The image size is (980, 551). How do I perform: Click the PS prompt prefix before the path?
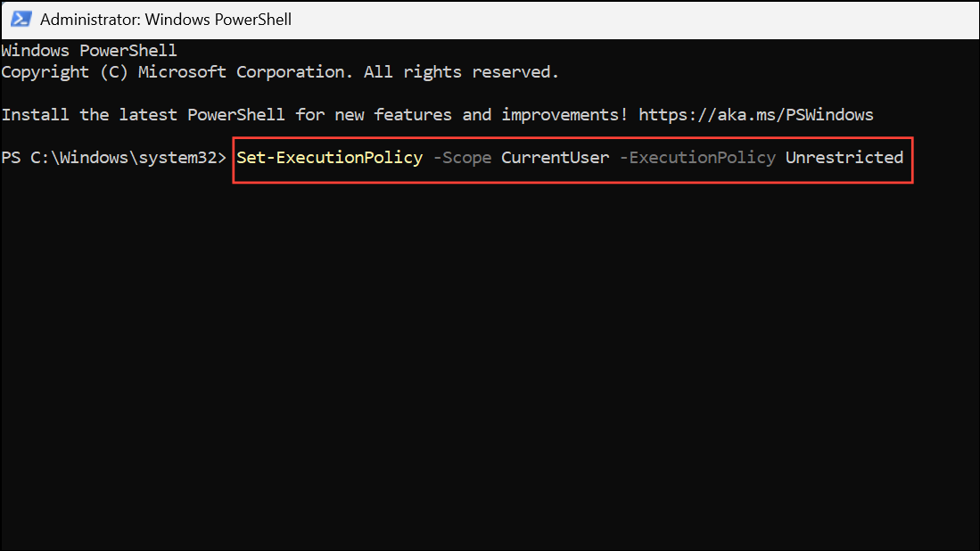click(x=12, y=158)
